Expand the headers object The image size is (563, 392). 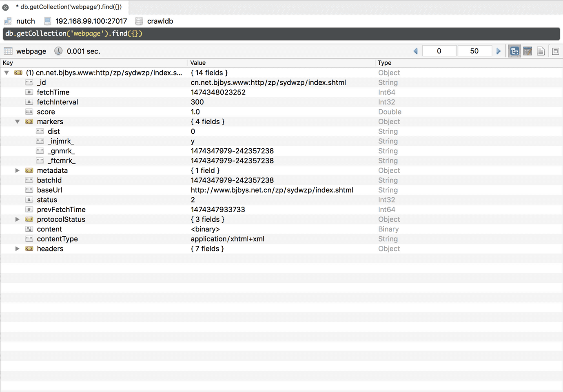click(17, 249)
